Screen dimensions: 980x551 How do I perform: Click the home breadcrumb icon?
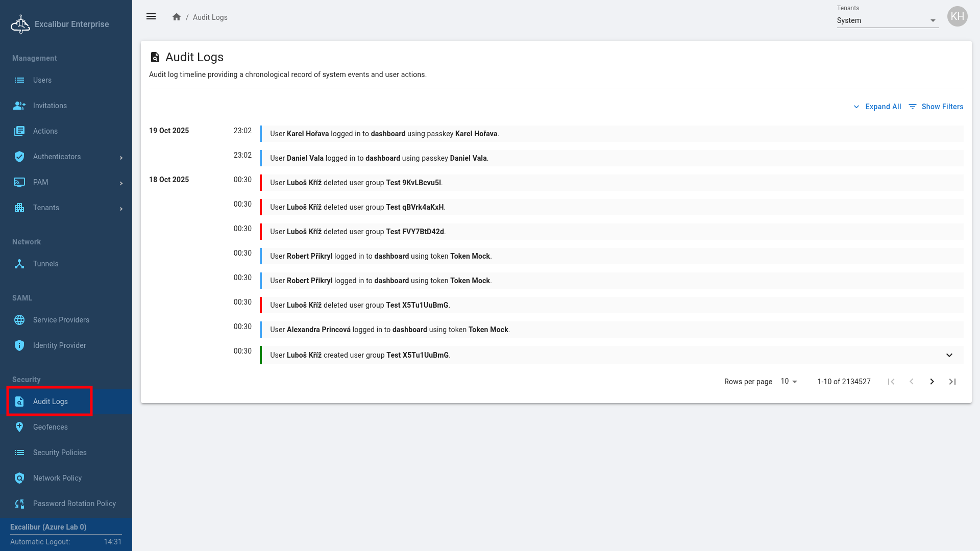(177, 17)
